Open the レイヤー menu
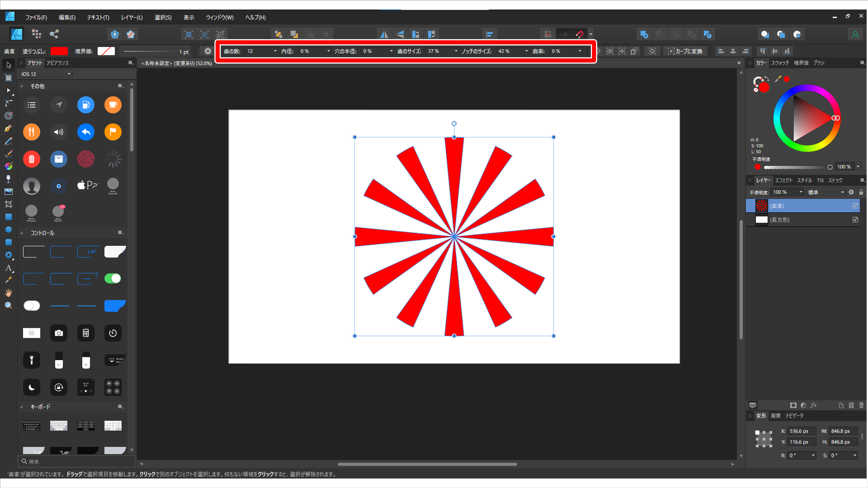The width and height of the screenshot is (868, 488). pyautogui.click(x=132, y=17)
